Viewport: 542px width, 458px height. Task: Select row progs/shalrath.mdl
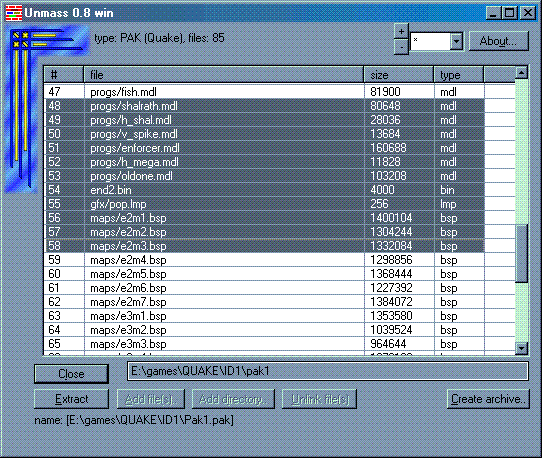click(x=264, y=106)
